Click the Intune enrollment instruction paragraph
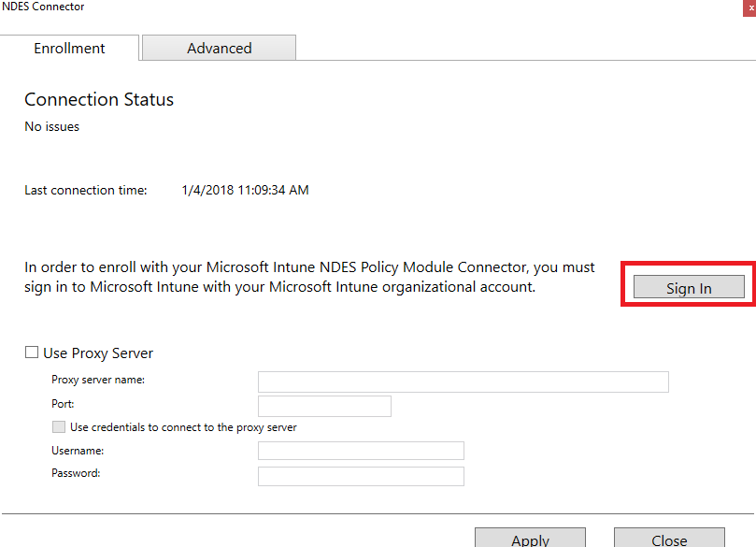This screenshot has width=756, height=547. [308, 278]
